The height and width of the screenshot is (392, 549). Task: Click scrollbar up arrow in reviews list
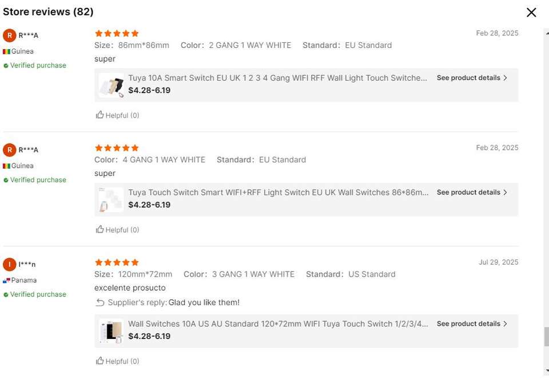tap(547, 33)
